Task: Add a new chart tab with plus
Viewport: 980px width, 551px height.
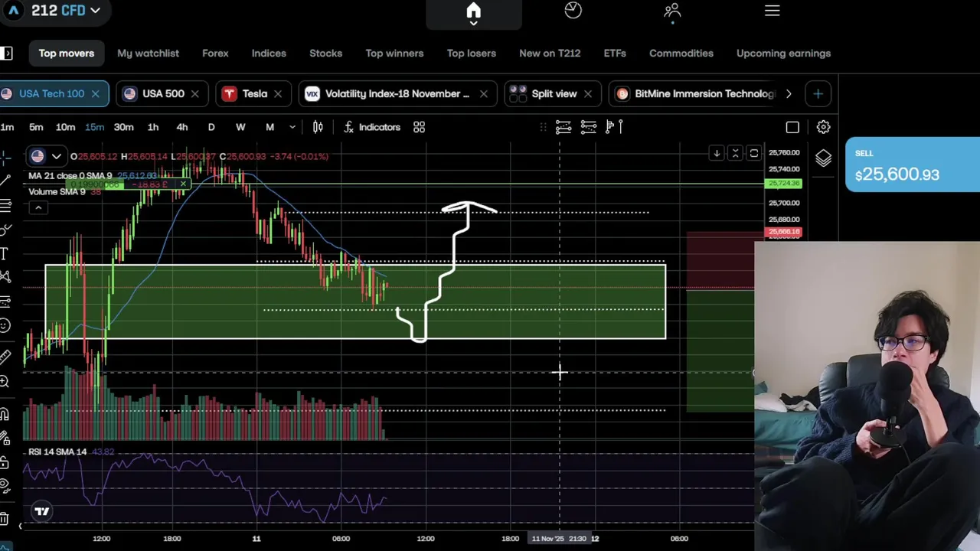Action: point(818,93)
